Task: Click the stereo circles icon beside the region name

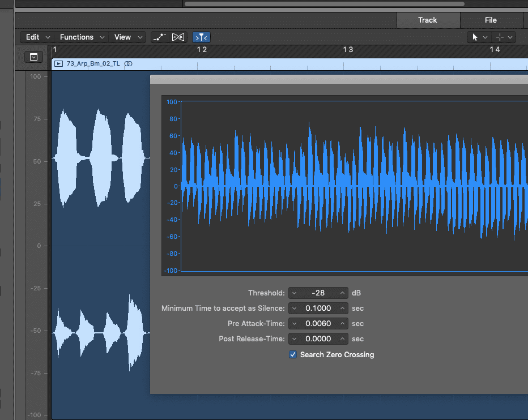Action: (x=129, y=63)
